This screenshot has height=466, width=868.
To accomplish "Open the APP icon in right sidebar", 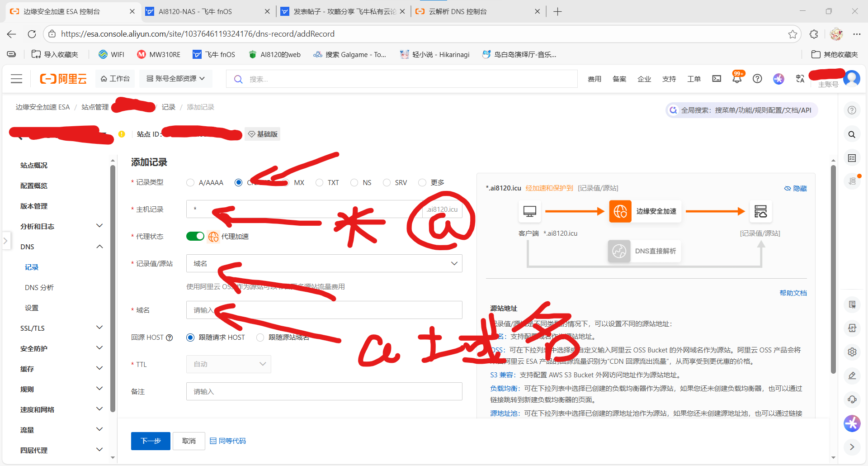I will coord(852,328).
